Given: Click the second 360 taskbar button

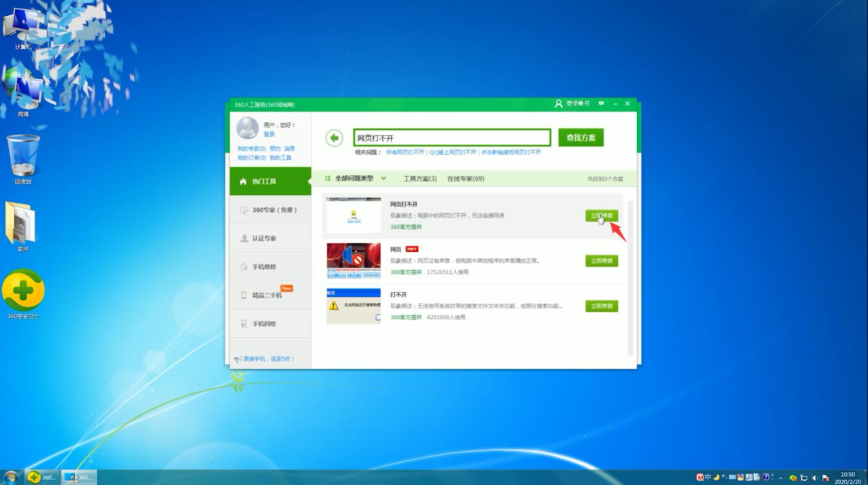Looking at the screenshot, I should [x=79, y=477].
